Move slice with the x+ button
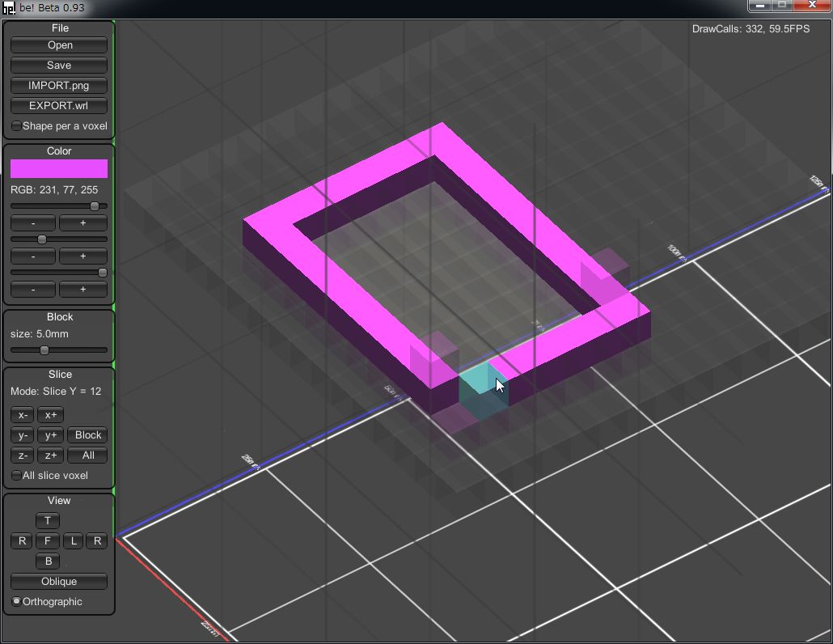 [50, 415]
